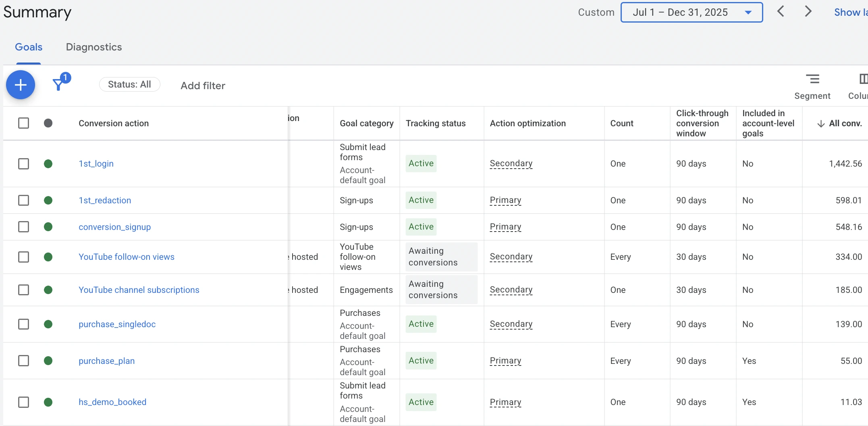Open Secondary optimization for YouTube channel subscriptions

coord(511,290)
